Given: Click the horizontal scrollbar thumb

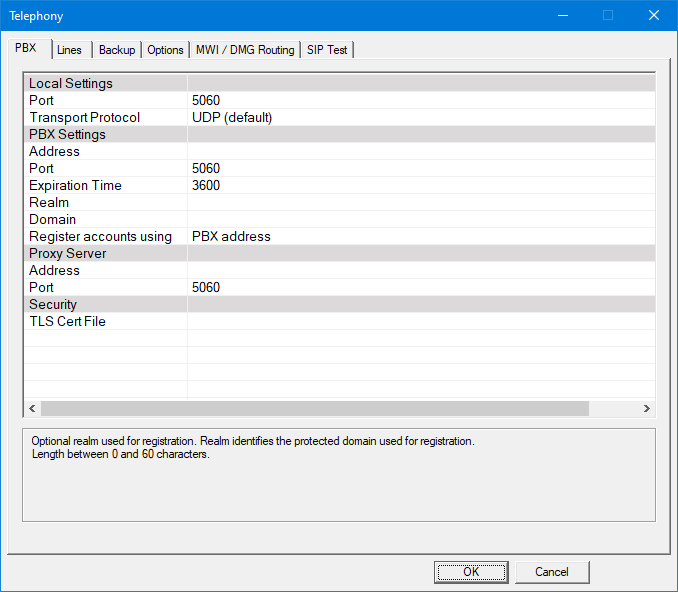Looking at the screenshot, I should [315, 408].
